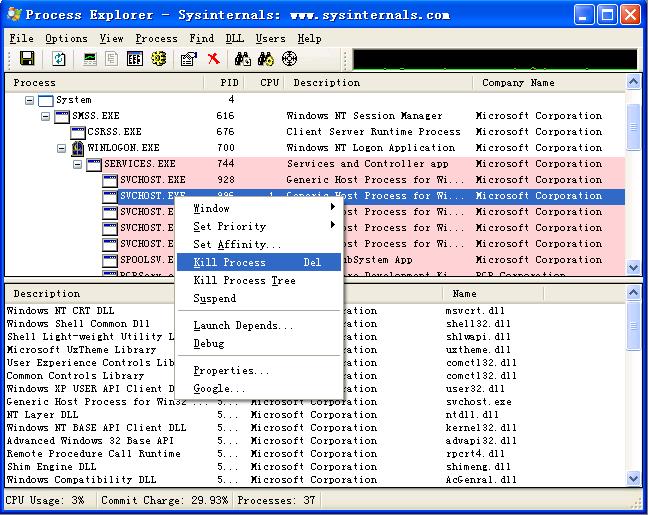
Task: Open the File menu
Action: tap(21, 38)
